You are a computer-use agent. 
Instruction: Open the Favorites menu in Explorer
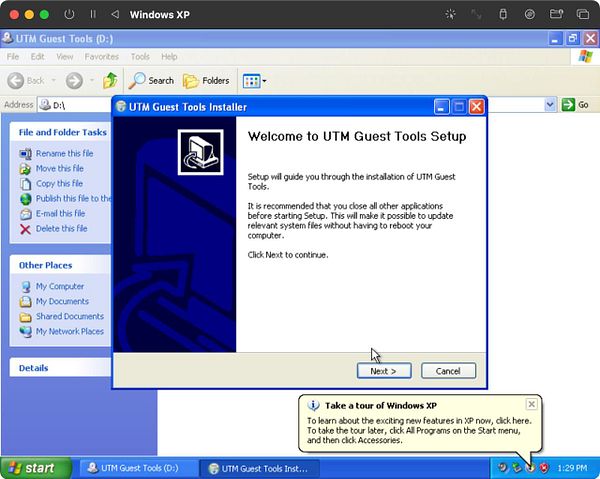click(x=101, y=57)
